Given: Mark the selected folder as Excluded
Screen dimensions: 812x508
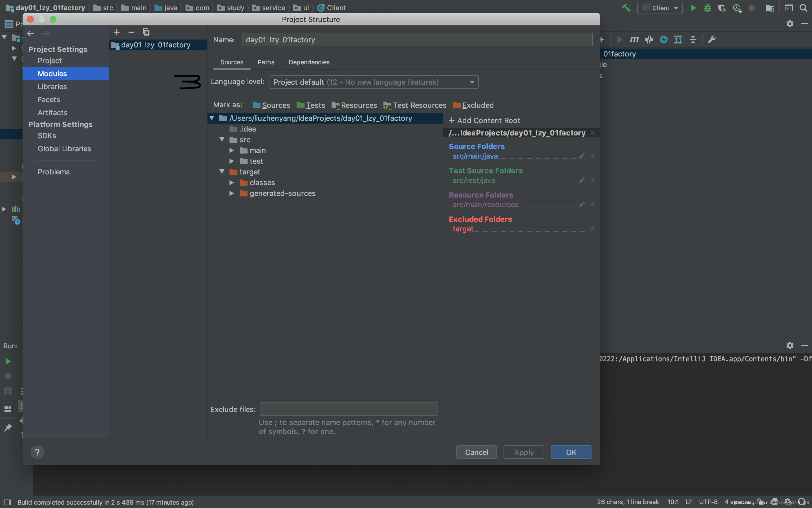Looking at the screenshot, I should 473,105.
